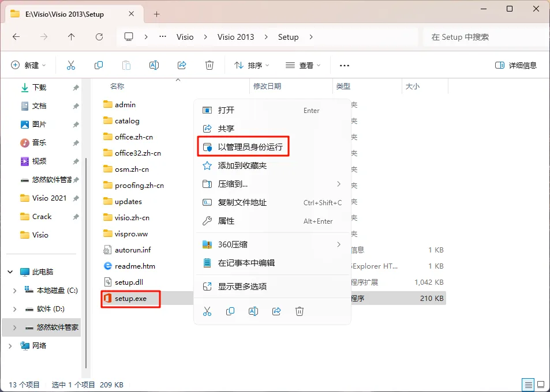Click the delete icon at the context menu bottom
The image size is (550, 392).
click(x=299, y=311)
